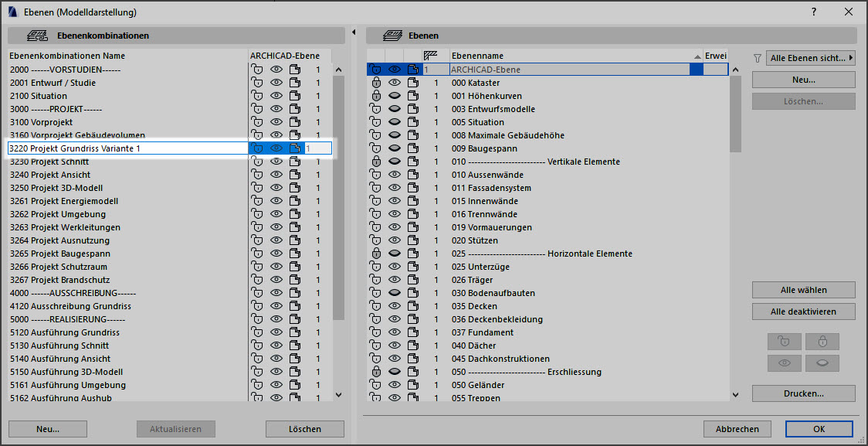Image resolution: width=868 pixels, height=446 pixels.
Task: Click Neu... button under layer combinations
Action: (48, 429)
